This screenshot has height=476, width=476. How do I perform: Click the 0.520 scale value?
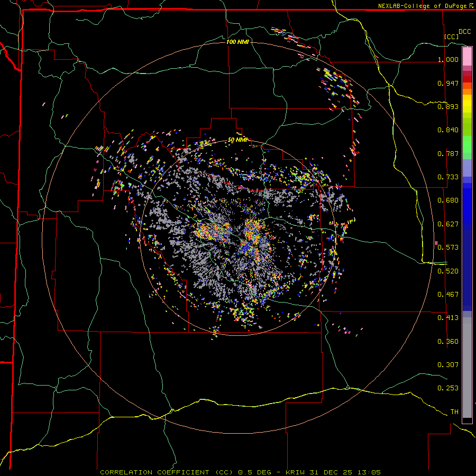(x=448, y=271)
